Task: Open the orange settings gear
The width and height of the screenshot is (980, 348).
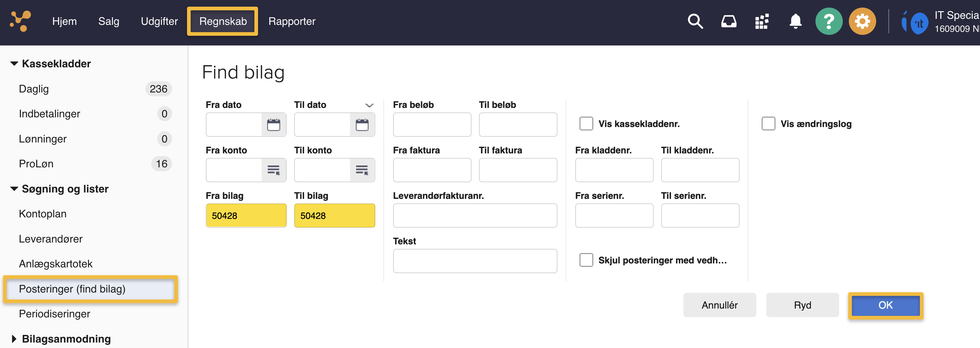Action: pyautogui.click(x=862, y=21)
